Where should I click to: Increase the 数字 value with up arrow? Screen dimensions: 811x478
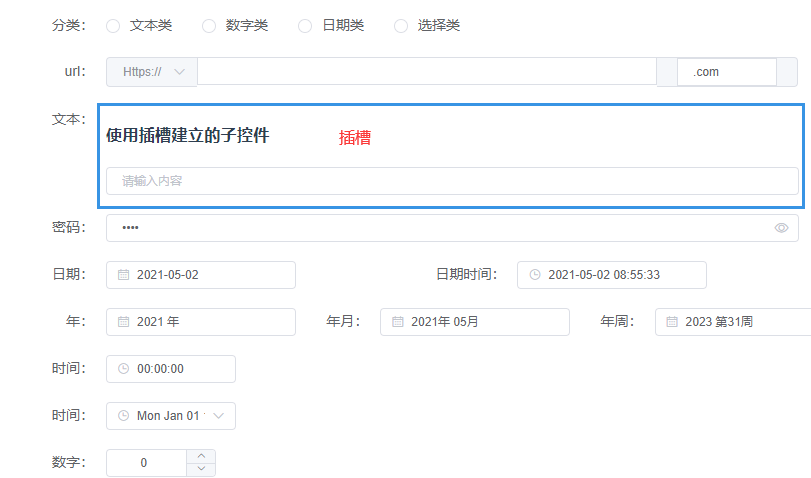201,456
